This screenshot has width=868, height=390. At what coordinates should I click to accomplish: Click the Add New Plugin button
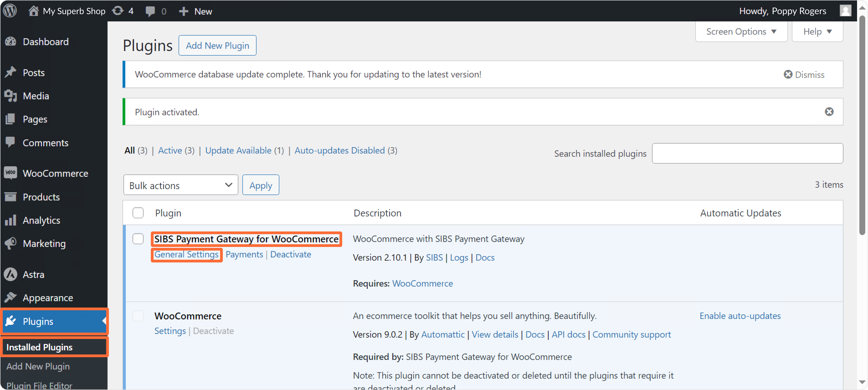pyautogui.click(x=217, y=45)
